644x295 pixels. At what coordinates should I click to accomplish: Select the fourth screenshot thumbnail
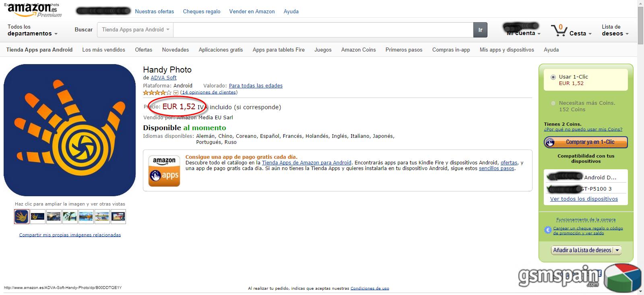(x=70, y=216)
